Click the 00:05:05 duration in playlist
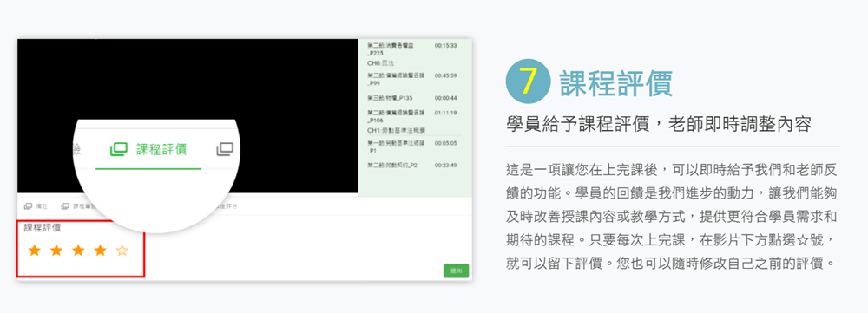868x313 pixels. (445, 143)
